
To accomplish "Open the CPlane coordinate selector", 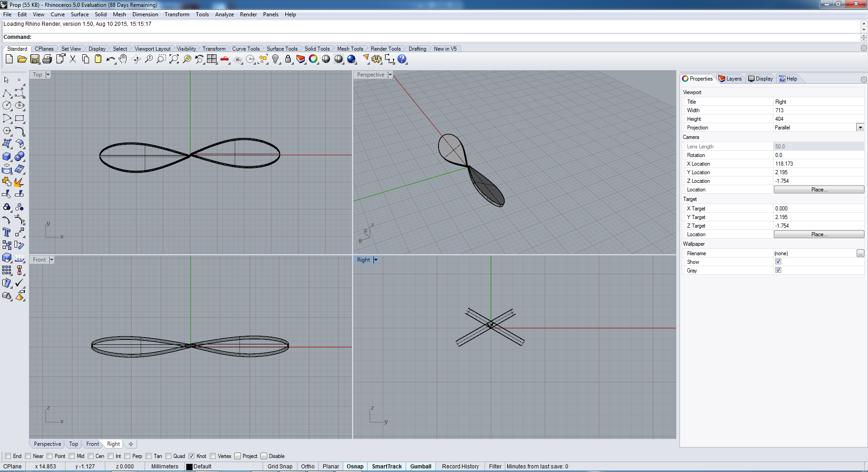I will (13, 467).
